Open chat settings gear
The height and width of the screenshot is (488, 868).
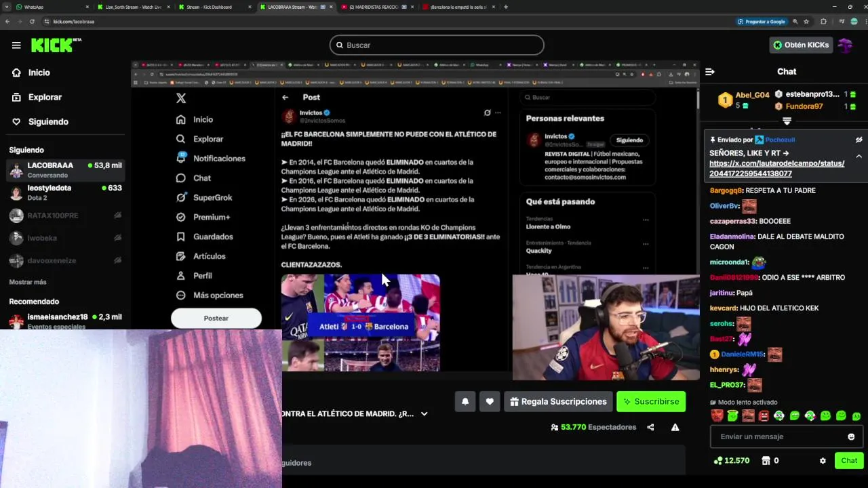823,461
